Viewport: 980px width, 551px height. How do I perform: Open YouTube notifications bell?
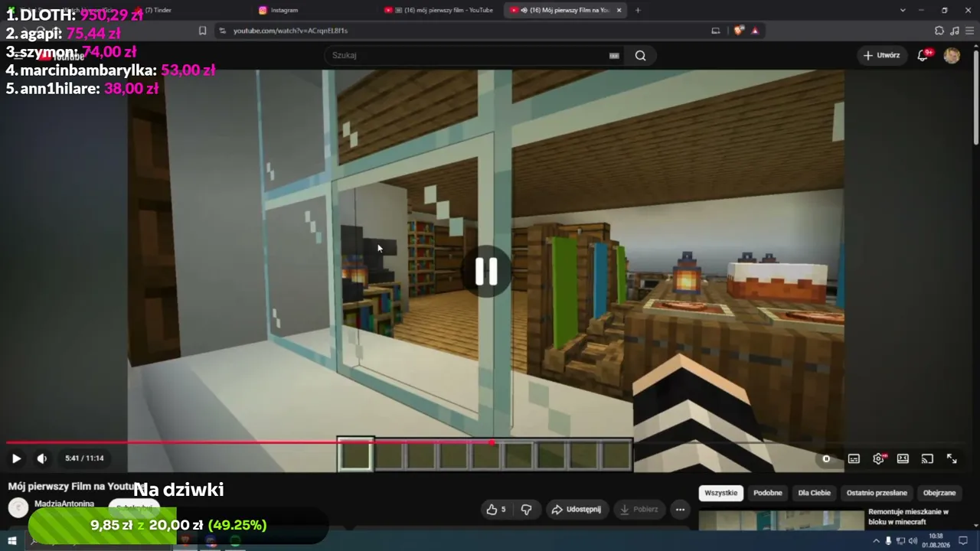point(923,55)
